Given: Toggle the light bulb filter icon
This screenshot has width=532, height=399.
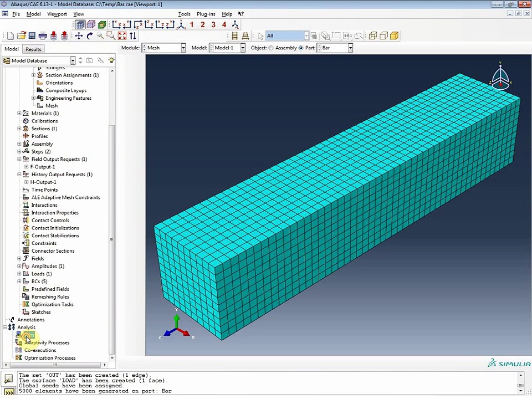Looking at the screenshot, I should pyautogui.click(x=111, y=60).
